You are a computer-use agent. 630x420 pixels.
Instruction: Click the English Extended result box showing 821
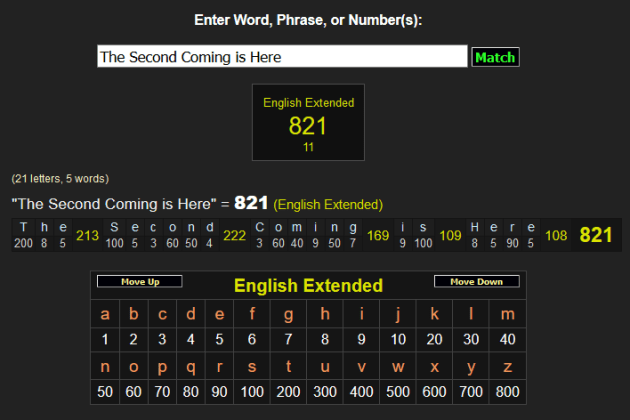coord(308,121)
